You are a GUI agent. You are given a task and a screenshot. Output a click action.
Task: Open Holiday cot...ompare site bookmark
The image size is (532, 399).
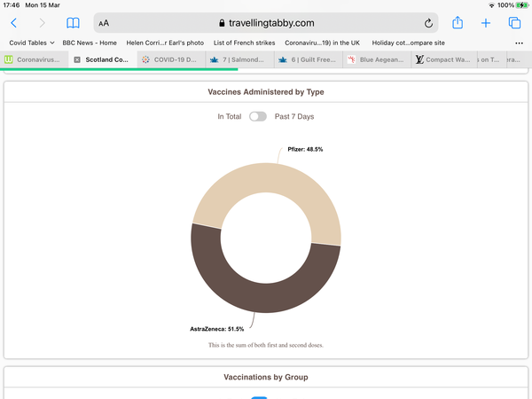pyautogui.click(x=409, y=43)
